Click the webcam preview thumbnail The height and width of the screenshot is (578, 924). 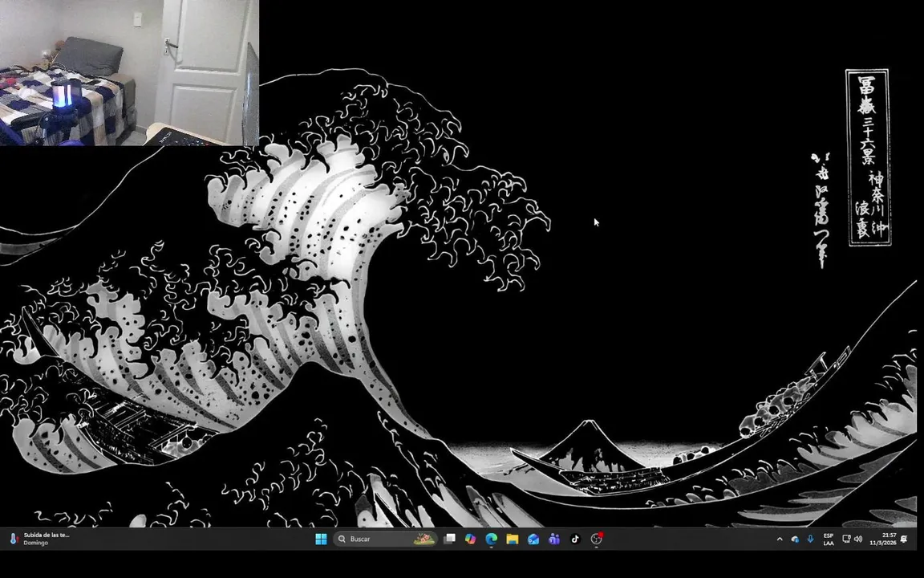point(129,72)
